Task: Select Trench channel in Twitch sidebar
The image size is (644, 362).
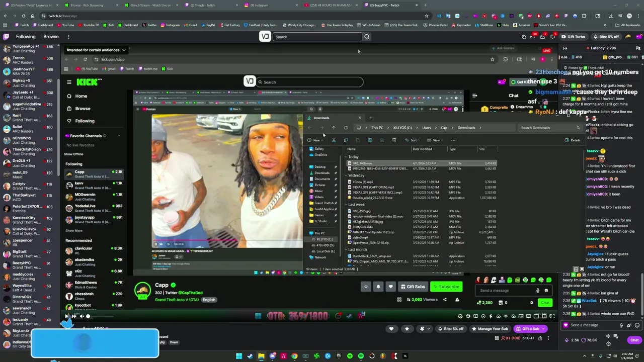Action: pos(30,60)
